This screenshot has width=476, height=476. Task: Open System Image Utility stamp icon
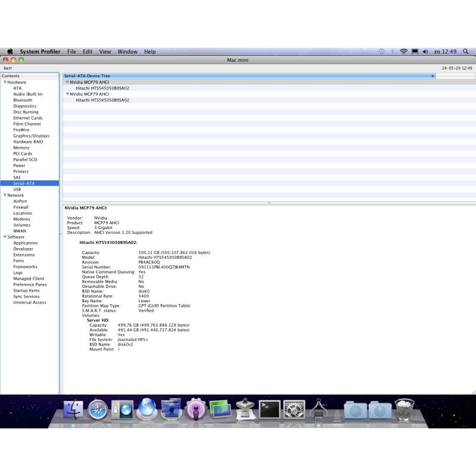[245, 409]
